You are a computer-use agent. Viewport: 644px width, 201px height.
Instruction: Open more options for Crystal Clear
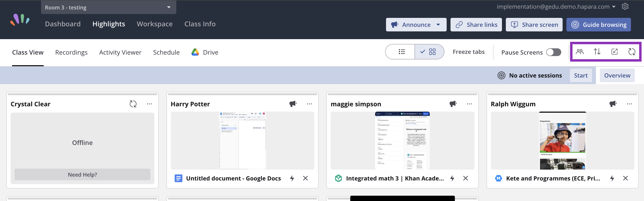(x=150, y=104)
